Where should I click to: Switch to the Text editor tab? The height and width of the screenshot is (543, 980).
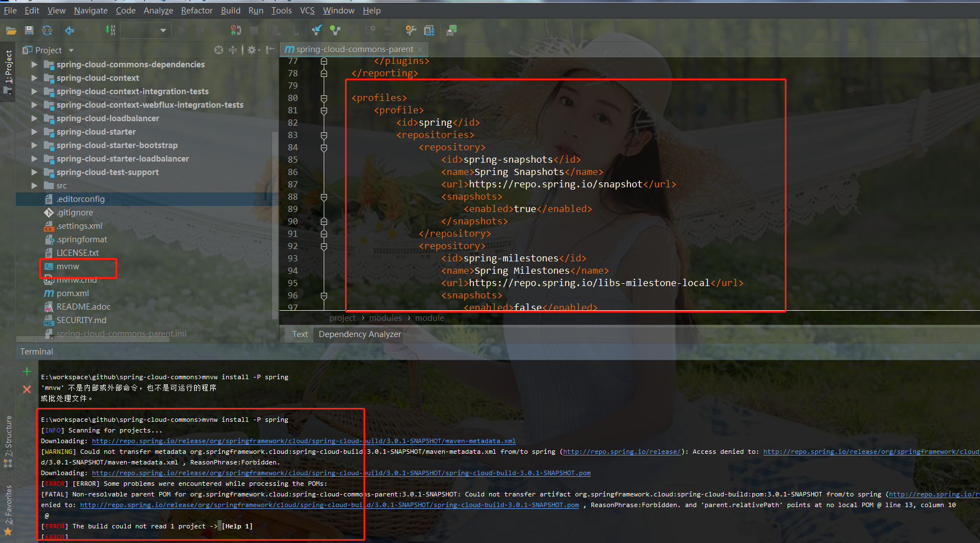point(300,334)
